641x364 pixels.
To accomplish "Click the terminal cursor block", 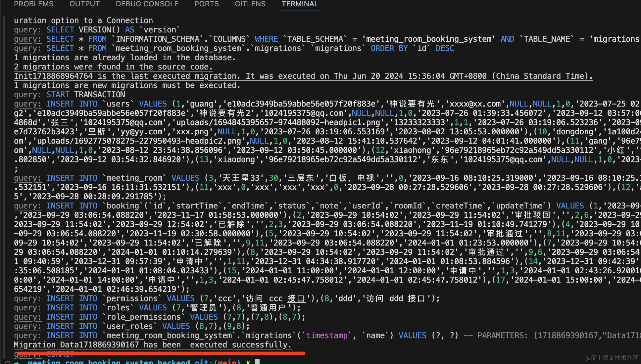I will click(x=257, y=362).
